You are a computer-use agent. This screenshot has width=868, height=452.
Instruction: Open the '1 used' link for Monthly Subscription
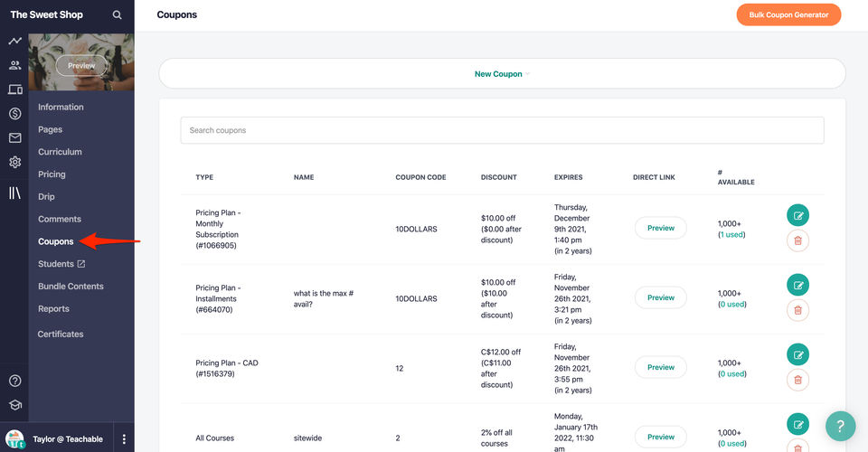click(731, 234)
